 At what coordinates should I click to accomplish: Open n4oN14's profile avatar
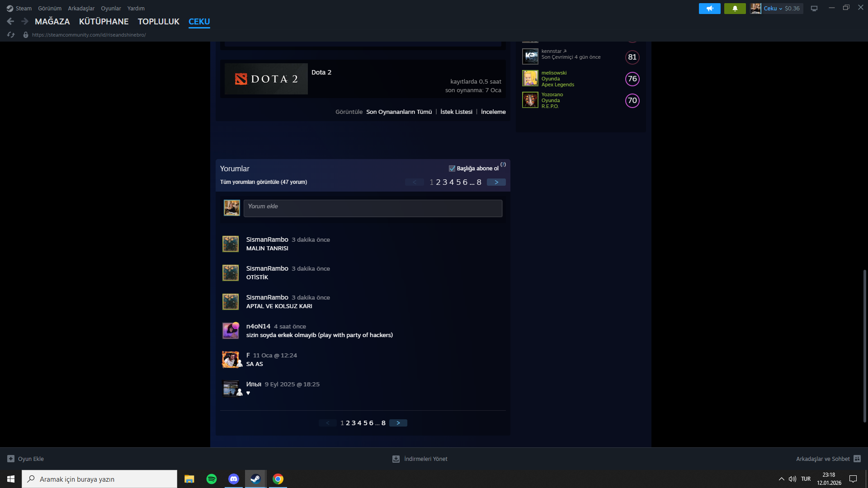pyautogui.click(x=231, y=331)
